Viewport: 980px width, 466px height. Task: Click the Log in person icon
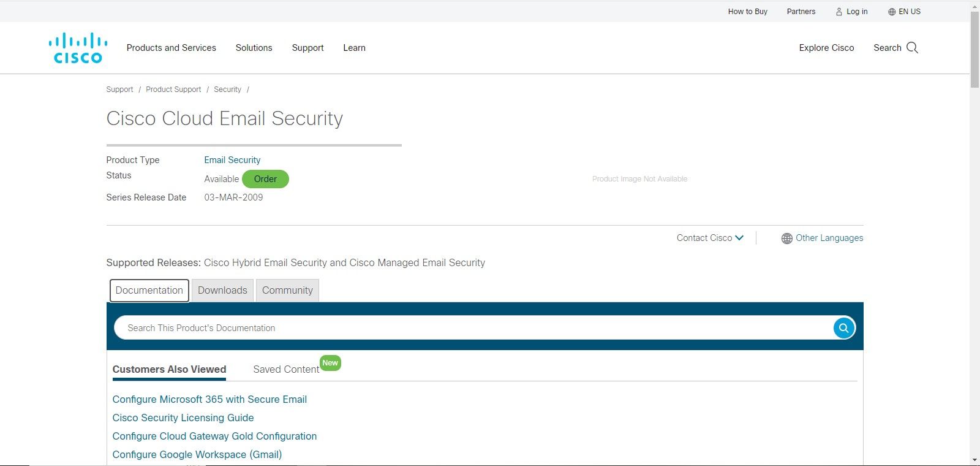tap(839, 12)
